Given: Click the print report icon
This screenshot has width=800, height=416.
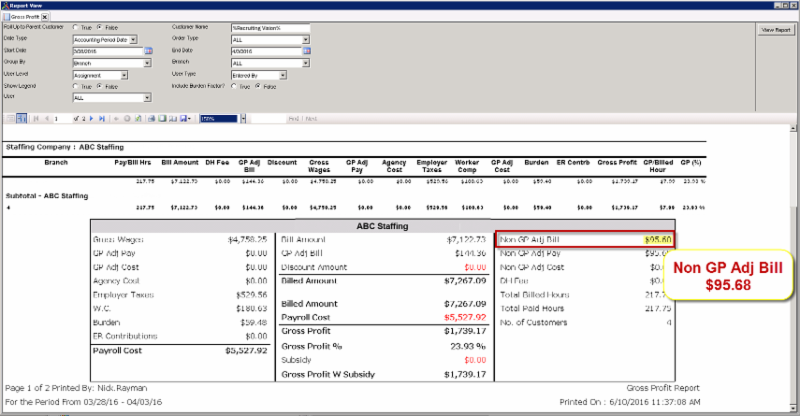Looking at the screenshot, I should pyautogui.click(x=151, y=118).
